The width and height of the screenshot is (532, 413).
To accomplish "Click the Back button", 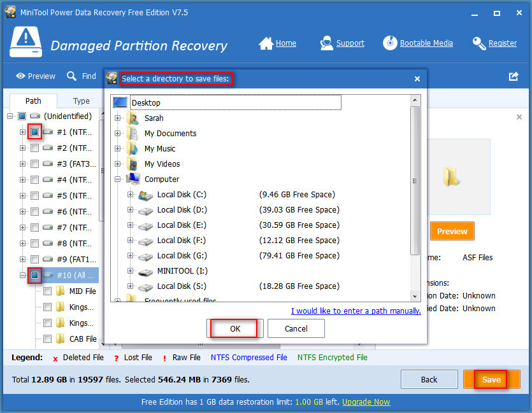I will point(429,379).
